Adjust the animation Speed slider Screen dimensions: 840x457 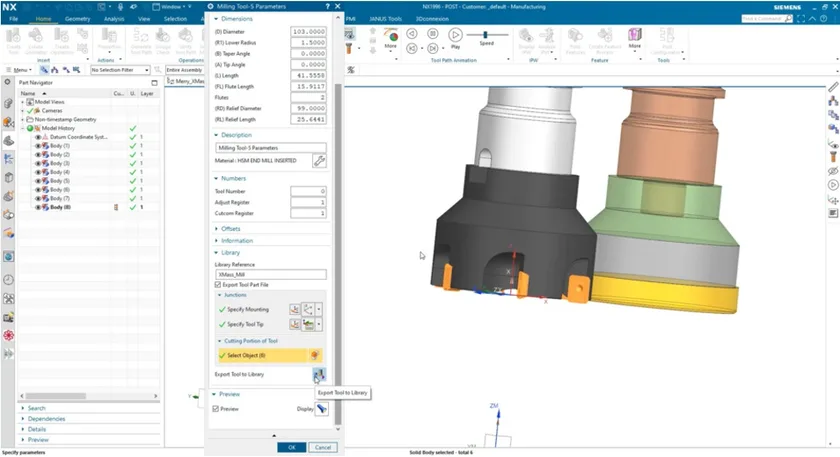(x=486, y=35)
